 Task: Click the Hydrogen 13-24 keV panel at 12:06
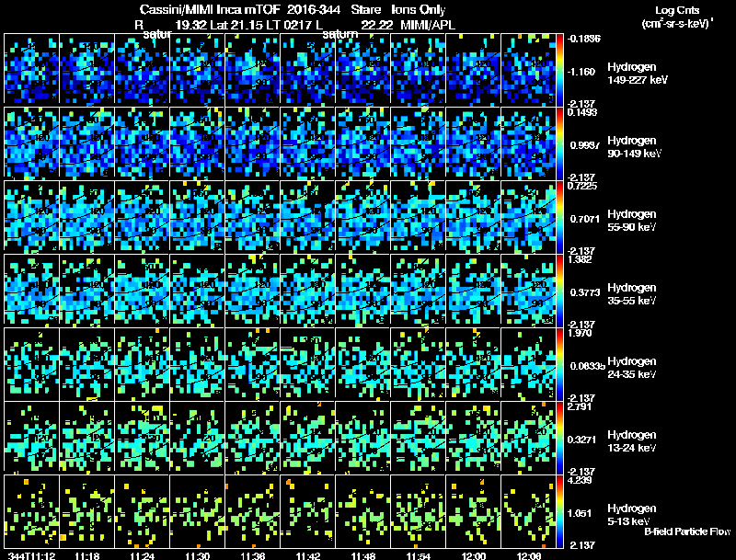click(x=528, y=437)
